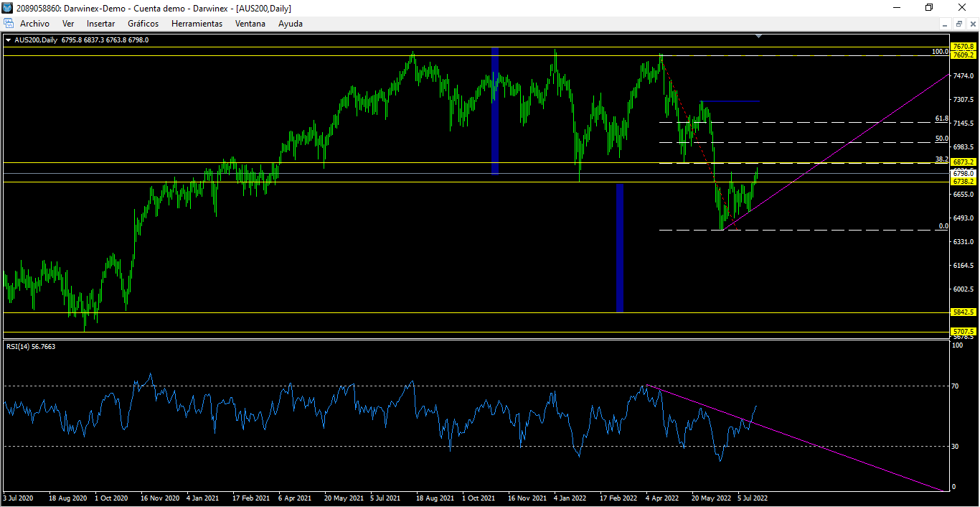Click the Darwinex owl icon in title bar
The width and height of the screenshot is (980, 507).
click(x=9, y=8)
